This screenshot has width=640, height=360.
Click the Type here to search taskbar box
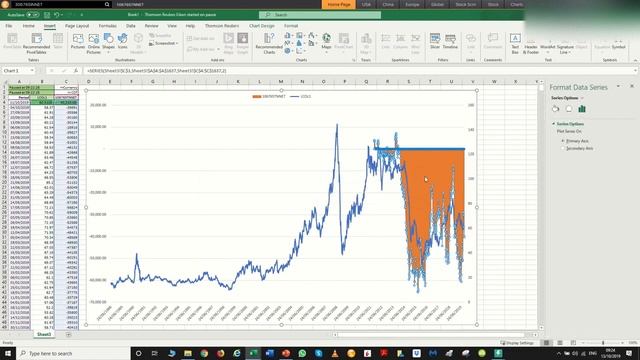[73, 353]
